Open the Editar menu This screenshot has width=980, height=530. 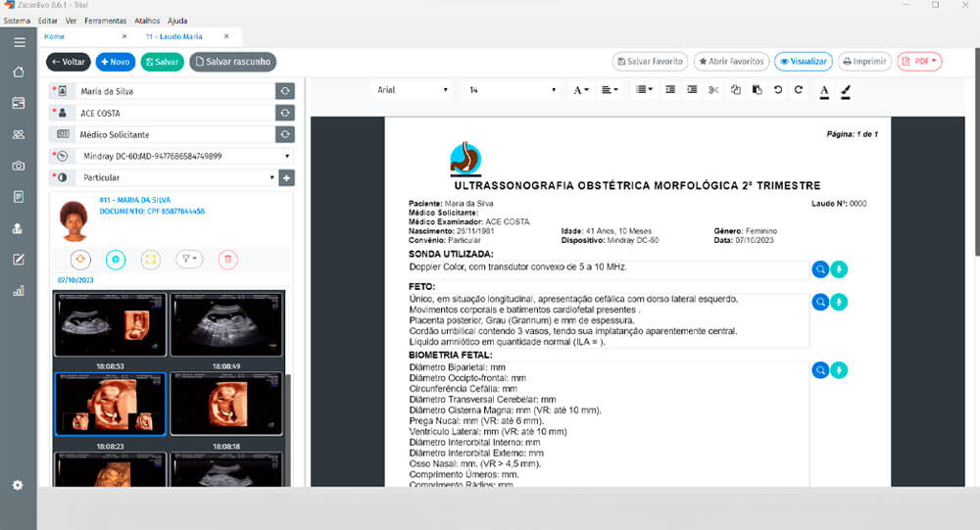(x=47, y=21)
